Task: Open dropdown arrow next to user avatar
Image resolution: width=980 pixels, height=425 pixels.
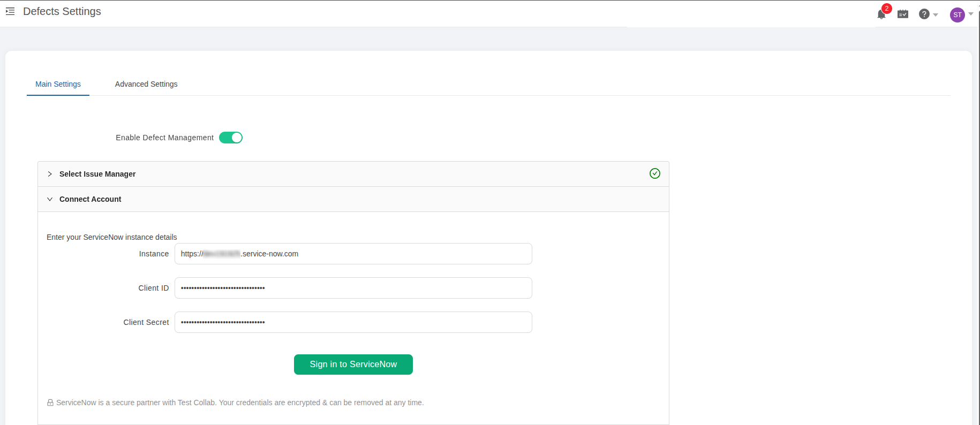Action: pyautogui.click(x=971, y=14)
